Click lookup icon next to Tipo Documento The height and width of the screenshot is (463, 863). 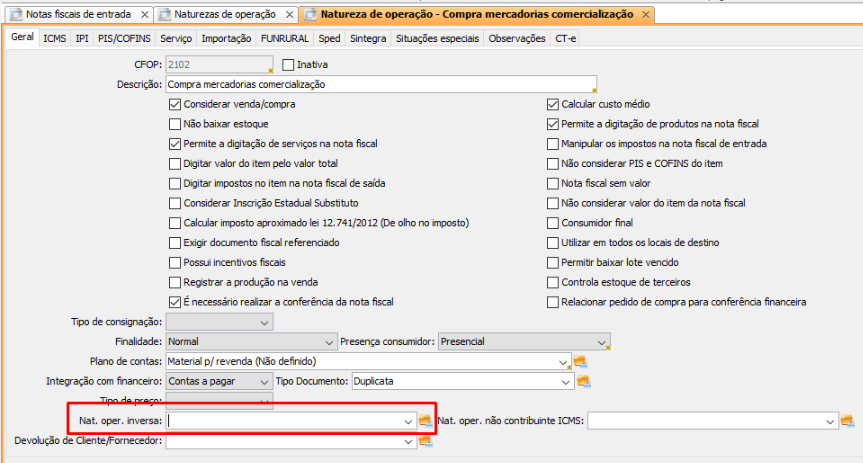(x=584, y=381)
